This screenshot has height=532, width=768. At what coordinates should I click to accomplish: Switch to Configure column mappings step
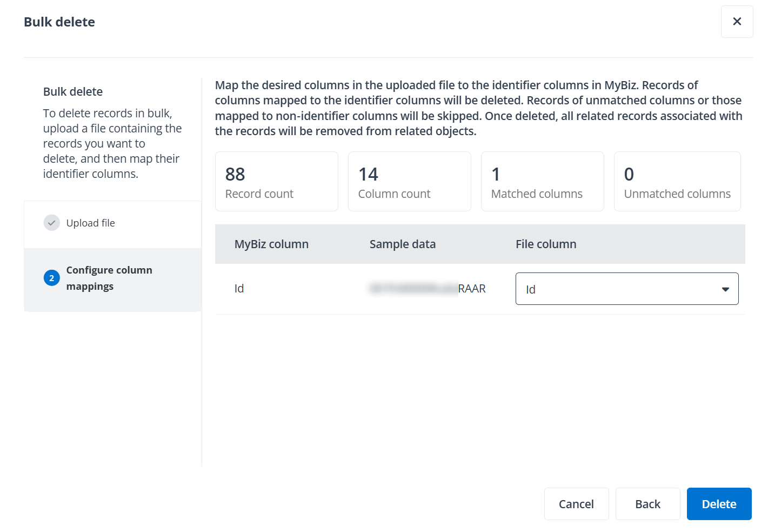(x=109, y=278)
